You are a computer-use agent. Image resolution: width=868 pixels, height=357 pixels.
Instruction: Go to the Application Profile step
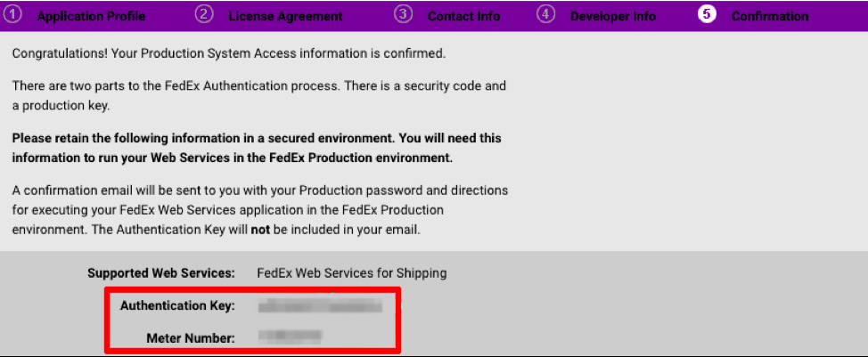tap(91, 16)
